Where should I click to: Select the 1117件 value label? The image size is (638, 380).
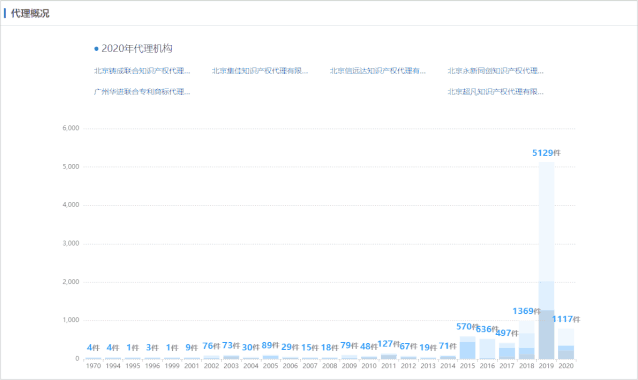566,319
